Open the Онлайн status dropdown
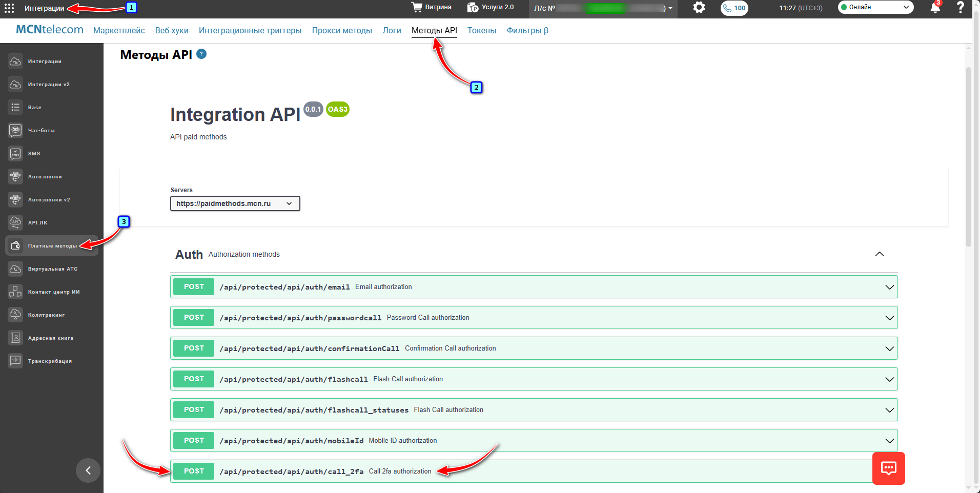Screen dimensions: 980x493 point(875,7)
